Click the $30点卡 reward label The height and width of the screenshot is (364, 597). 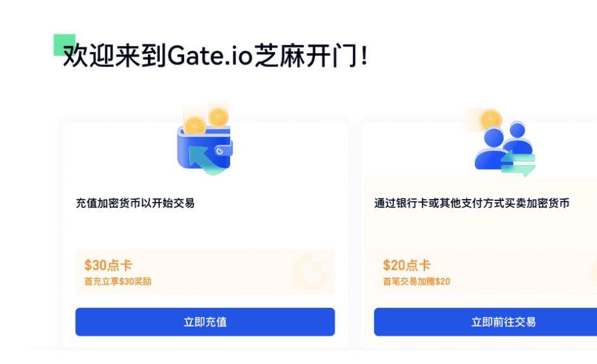108,265
